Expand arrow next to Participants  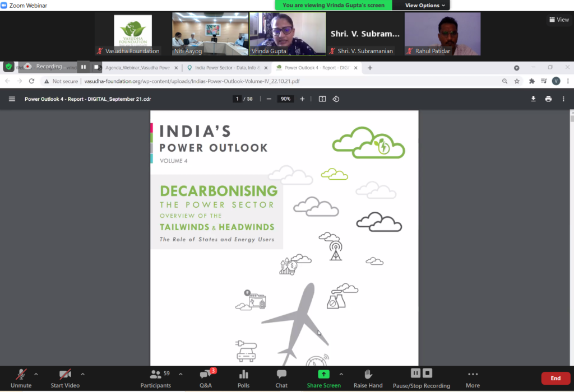181,374
